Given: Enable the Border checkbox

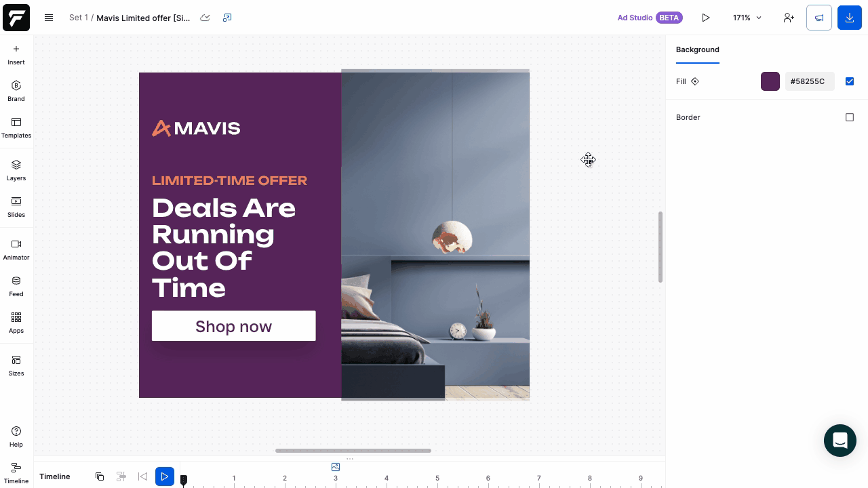Looking at the screenshot, I should coord(850,117).
